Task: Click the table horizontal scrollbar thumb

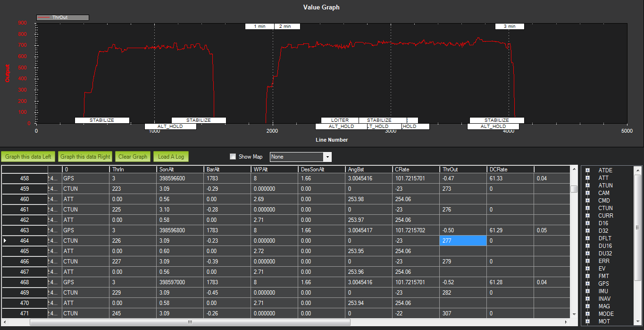Action: (x=190, y=322)
